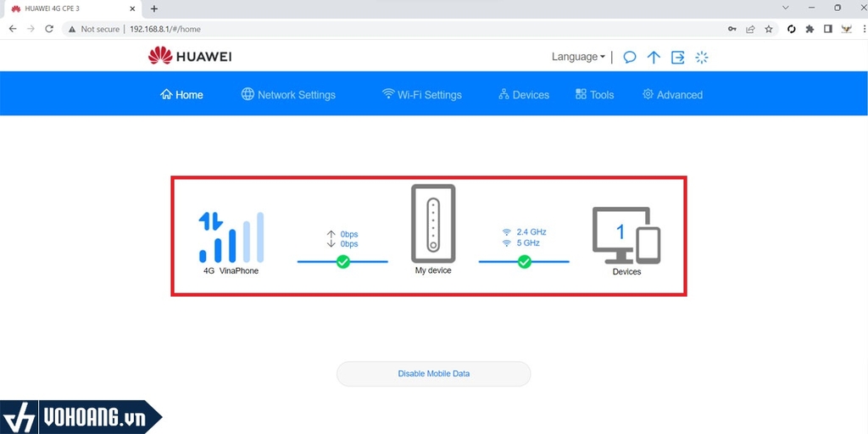Click the browser profile avatar
Screen dimensions: 868x434
coord(846,29)
